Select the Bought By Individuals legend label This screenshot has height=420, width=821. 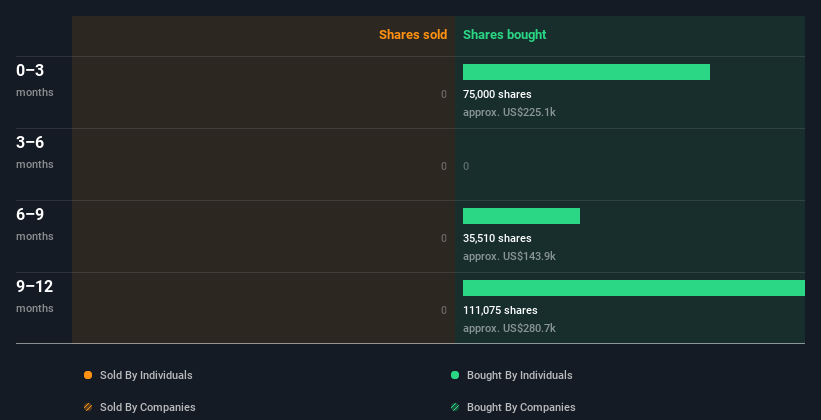pyautogui.click(x=519, y=375)
